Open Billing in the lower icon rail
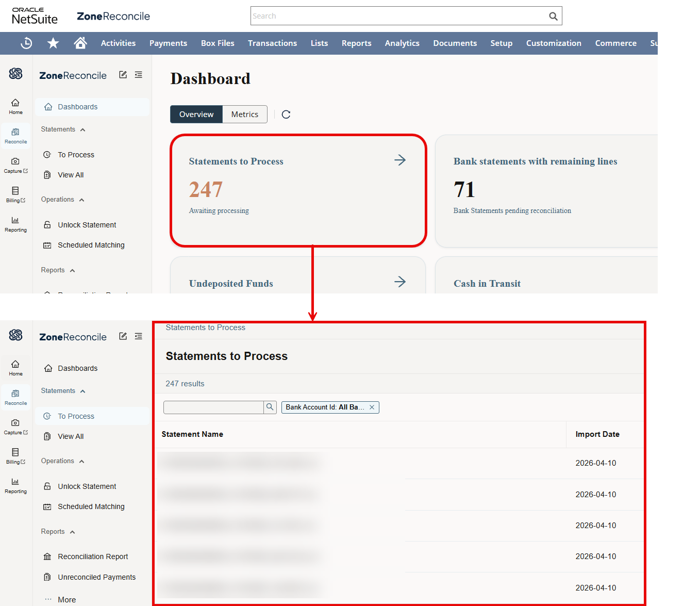This screenshot has height=606, width=700. click(x=15, y=456)
